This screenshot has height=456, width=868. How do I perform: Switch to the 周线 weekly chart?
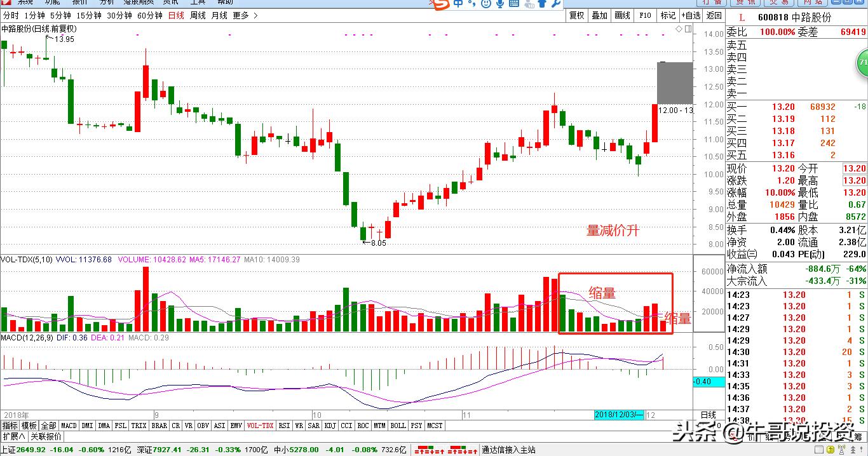198,15
